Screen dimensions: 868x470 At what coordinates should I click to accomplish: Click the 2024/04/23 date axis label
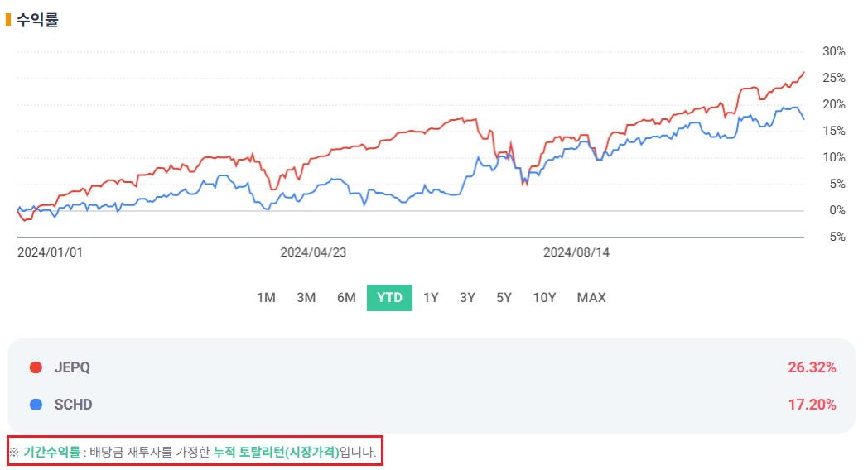313,252
